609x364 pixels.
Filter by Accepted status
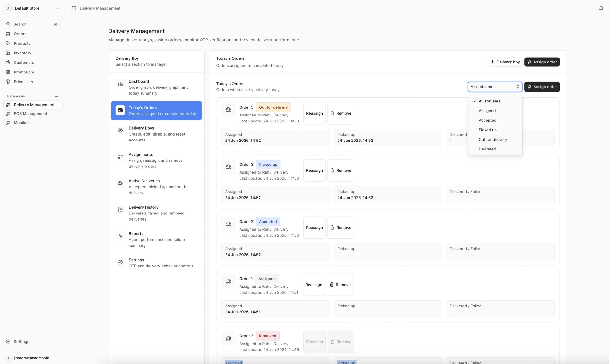click(495, 120)
